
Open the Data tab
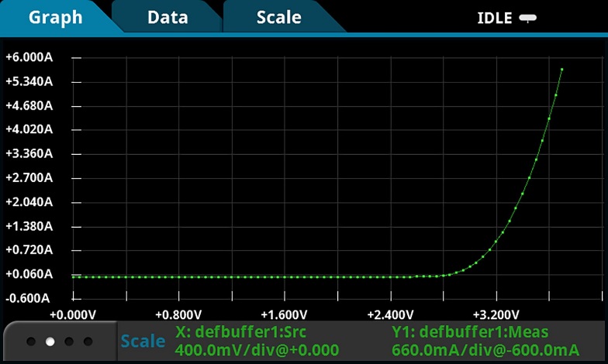tap(168, 17)
